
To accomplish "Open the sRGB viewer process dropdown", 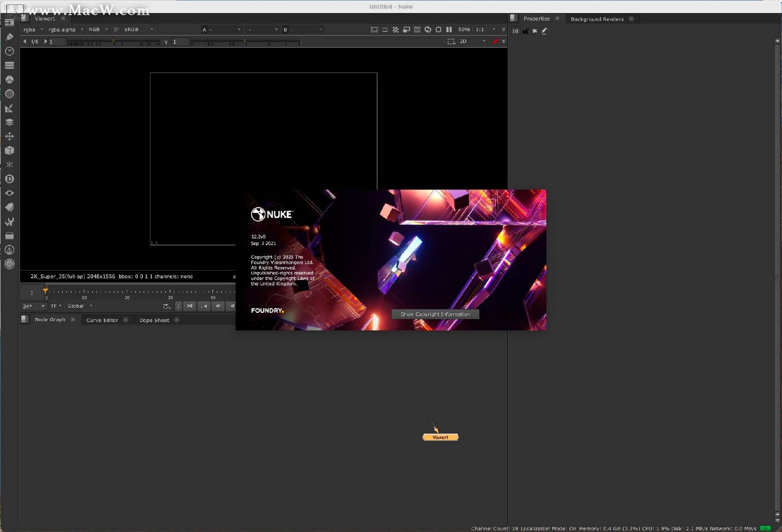I will point(138,30).
